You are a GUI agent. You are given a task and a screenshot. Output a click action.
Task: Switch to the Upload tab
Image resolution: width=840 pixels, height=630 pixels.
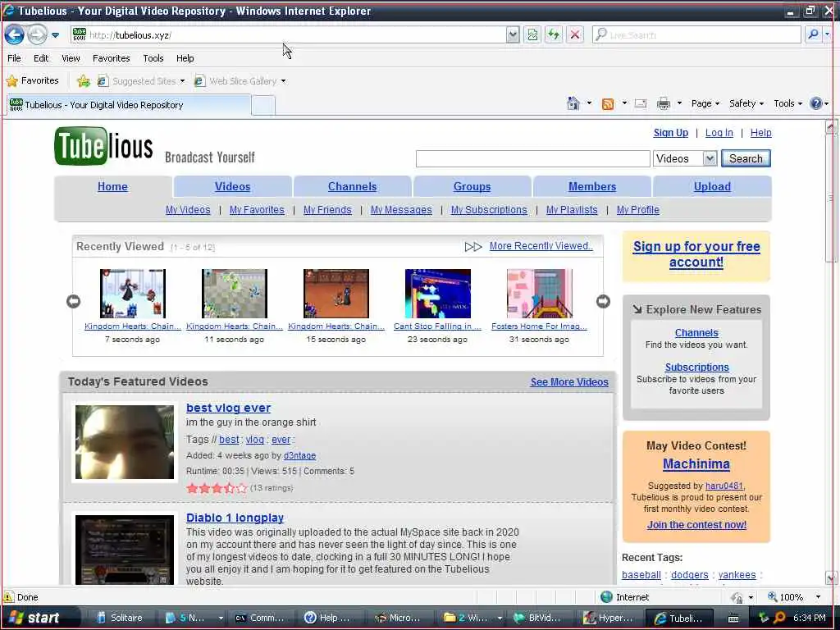pyautogui.click(x=712, y=186)
